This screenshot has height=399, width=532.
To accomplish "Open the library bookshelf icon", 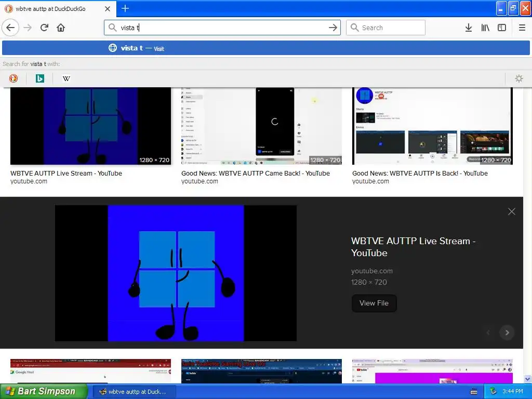I will 485,28.
